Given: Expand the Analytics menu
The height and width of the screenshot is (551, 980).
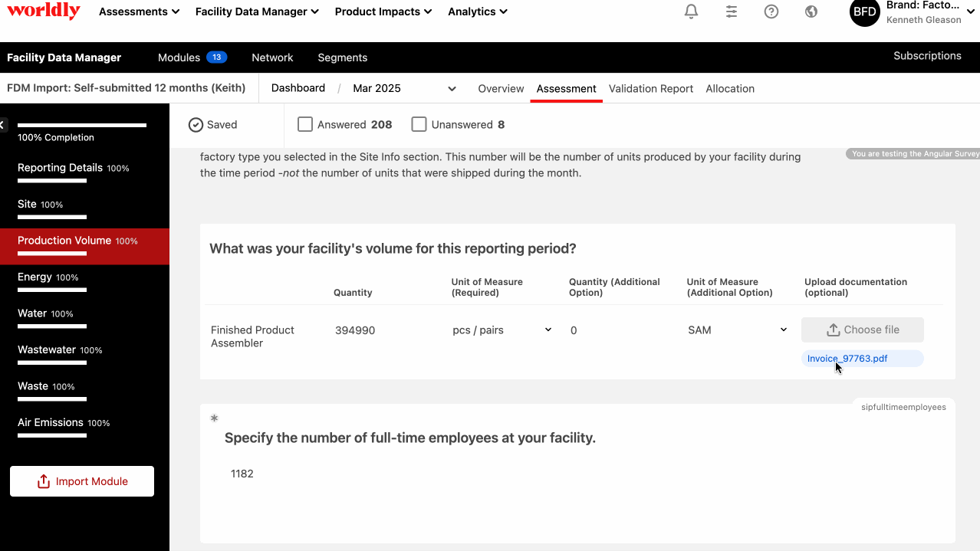Looking at the screenshot, I should coord(478,11).
